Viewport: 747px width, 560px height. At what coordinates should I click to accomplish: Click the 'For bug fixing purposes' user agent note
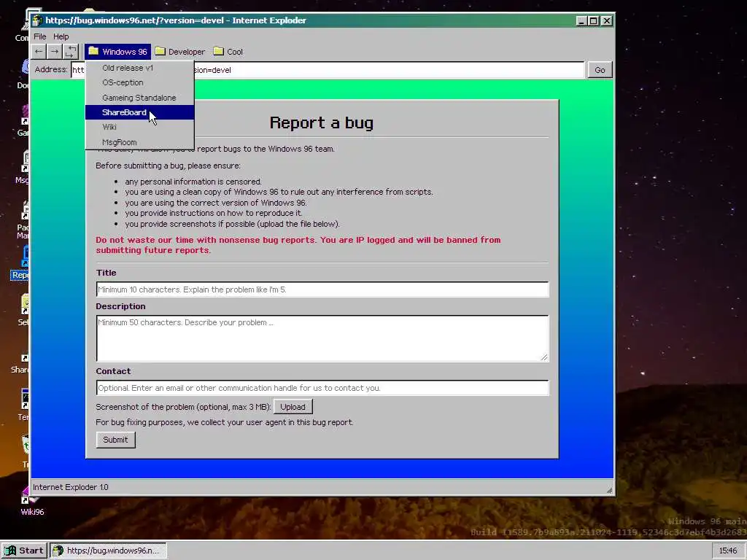coord(225,422)
